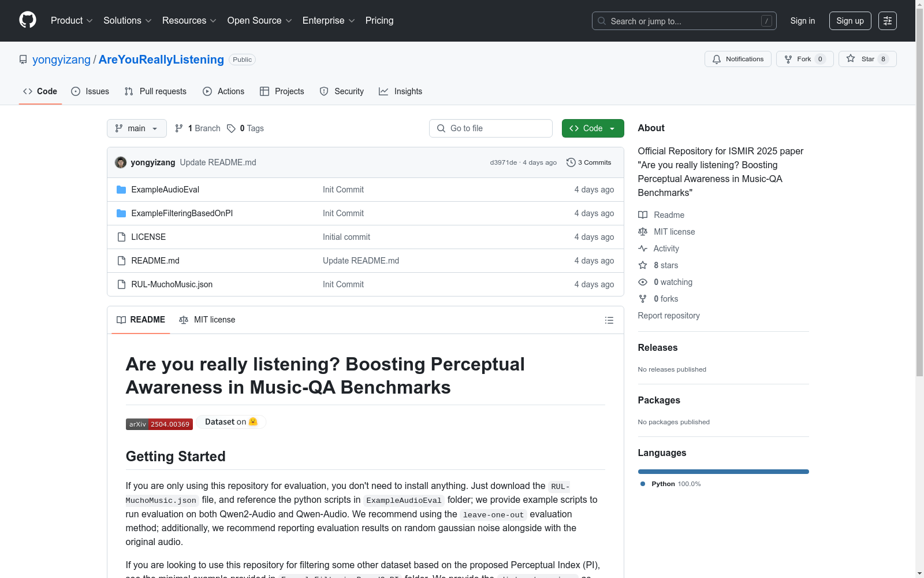The height and width of the screenshot is (578, 924).
Task: Click the star icon in Star button
Action: click(x=851, y=58)
